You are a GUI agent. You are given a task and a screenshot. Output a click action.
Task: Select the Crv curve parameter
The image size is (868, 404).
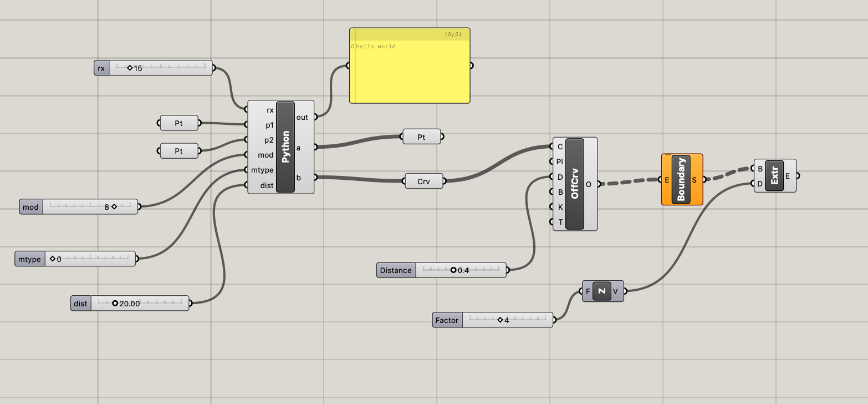(424, 181)
